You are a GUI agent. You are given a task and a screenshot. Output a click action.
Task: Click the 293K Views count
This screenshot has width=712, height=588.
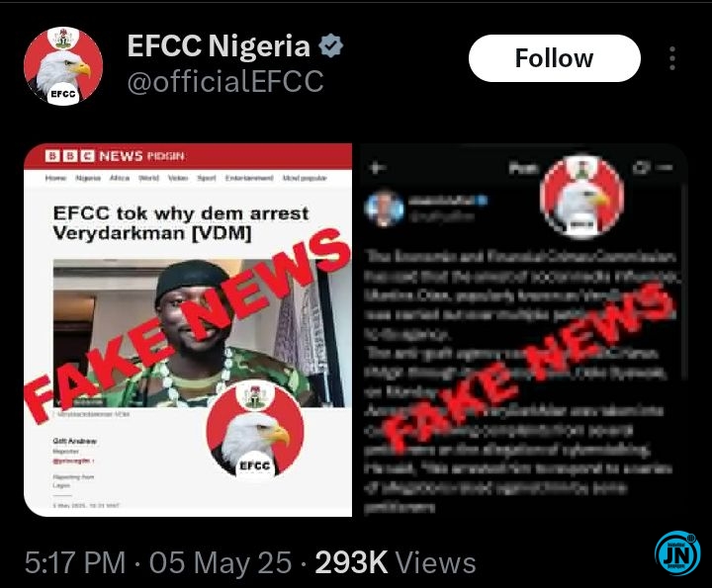click(396, 562)
